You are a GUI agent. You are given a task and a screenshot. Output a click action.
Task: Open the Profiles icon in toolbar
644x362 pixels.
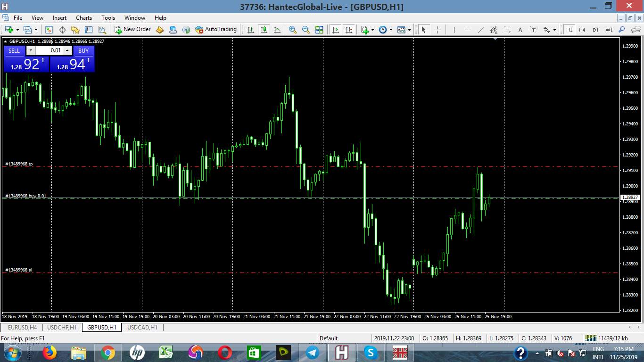coord(27,30)
